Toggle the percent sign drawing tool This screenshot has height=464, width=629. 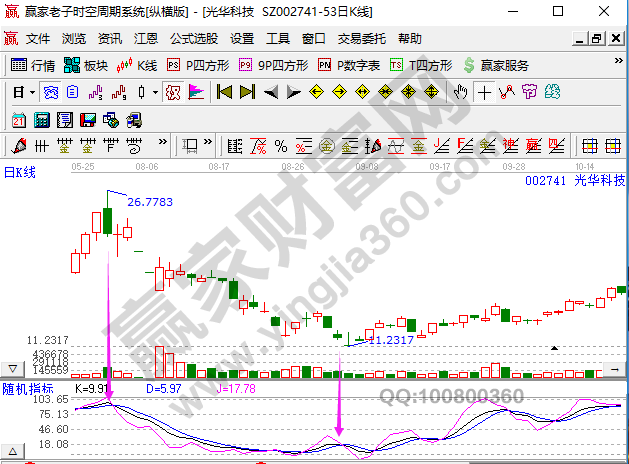point(281,146)
